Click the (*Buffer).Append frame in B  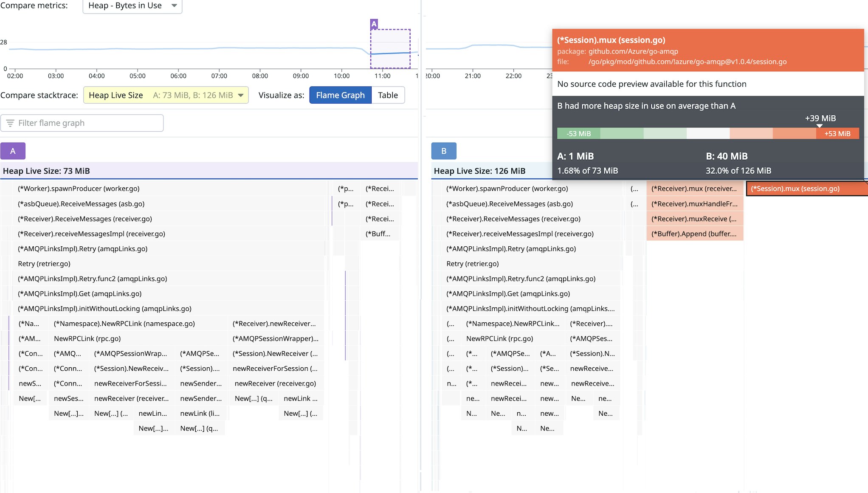[694, 234]
